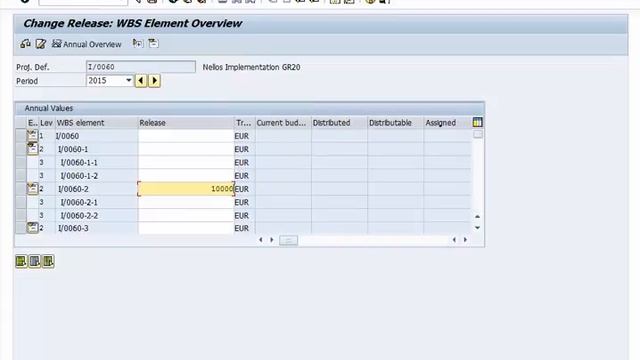The width and height of the screenshot is (640, 360).
Task: Click the select-block icon below the table
Action: pos(35,261)
